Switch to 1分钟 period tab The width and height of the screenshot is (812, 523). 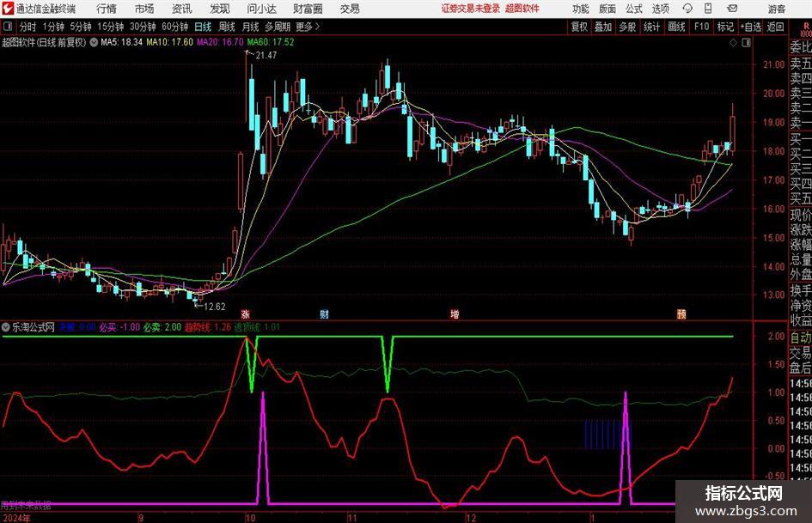coord(52,27)
